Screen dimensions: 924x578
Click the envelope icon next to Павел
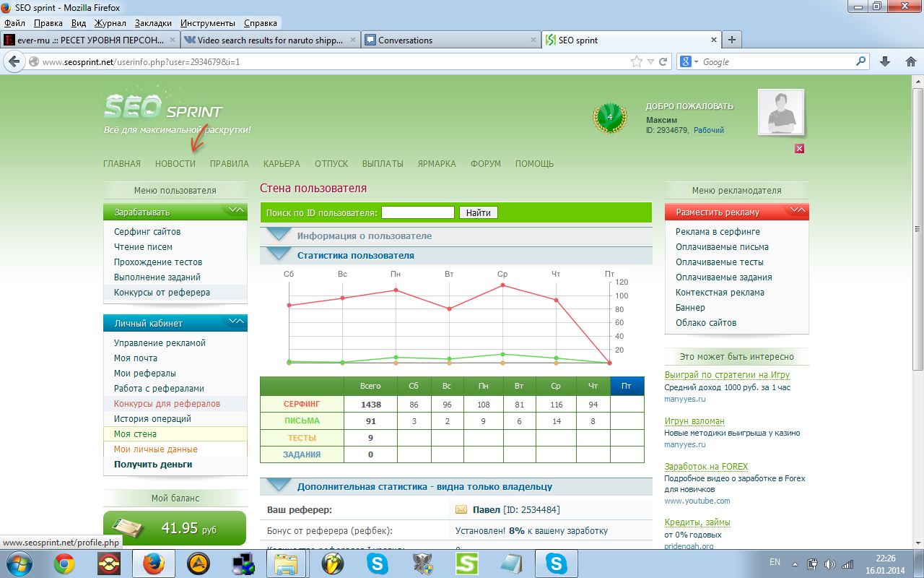tap(461, 510)
